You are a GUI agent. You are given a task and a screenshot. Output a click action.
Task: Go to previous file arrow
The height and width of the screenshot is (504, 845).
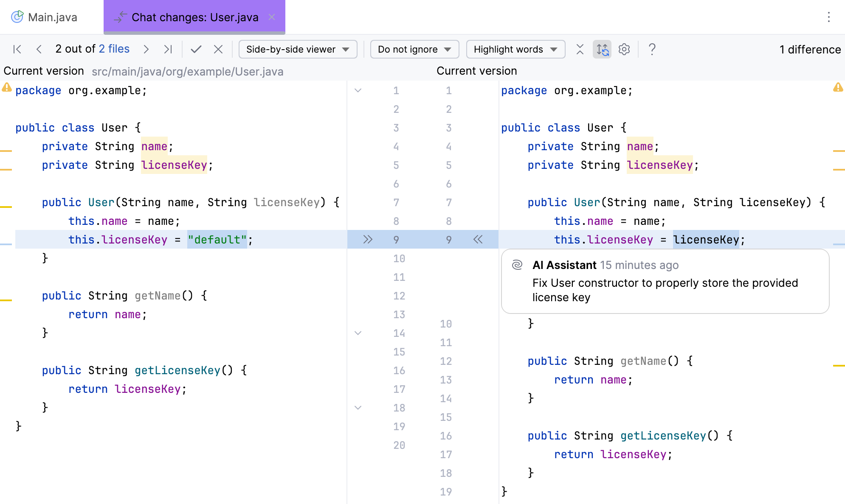tap(39, 49)
